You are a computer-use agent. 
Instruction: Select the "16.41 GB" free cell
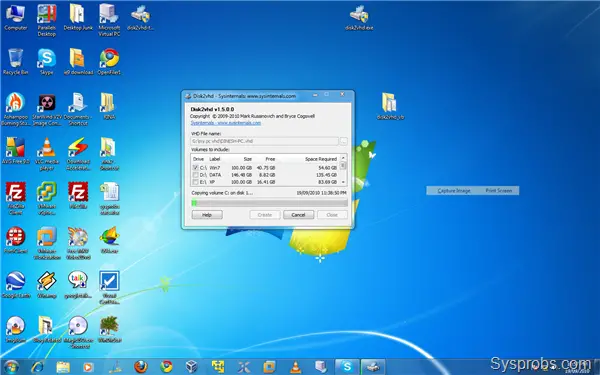tap(266, 182)
